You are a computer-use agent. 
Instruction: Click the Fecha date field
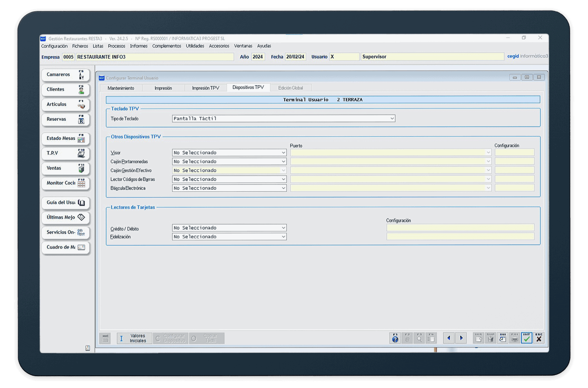coord(295,57)
